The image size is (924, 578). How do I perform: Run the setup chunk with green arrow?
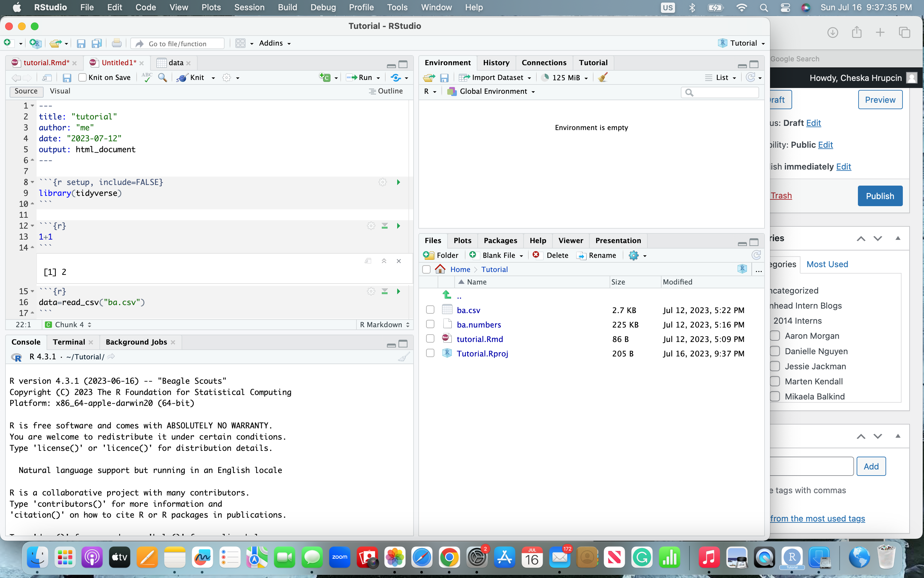[398, 182]
